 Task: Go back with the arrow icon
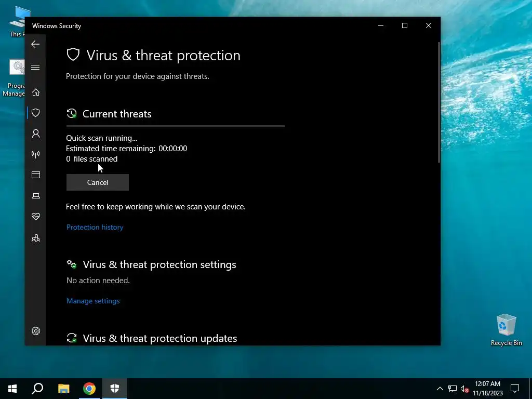(x=35, y=44)
